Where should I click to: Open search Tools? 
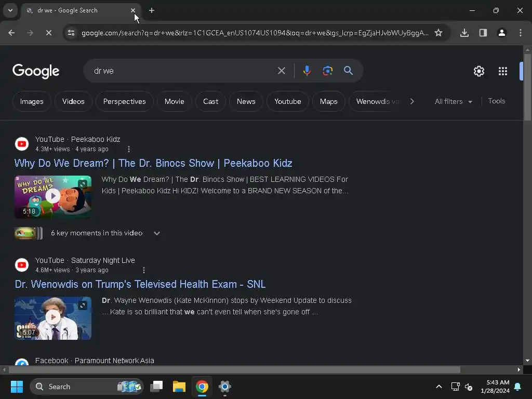point(497,101)
